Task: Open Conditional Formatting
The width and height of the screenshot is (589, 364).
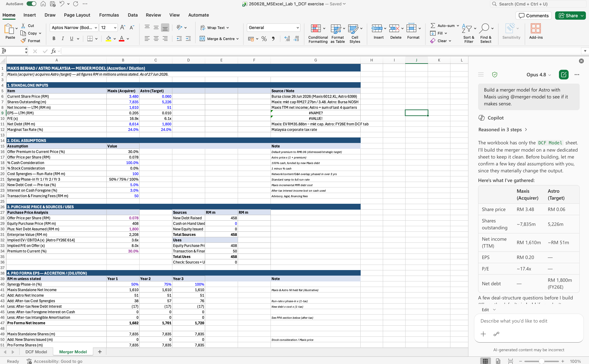Action: click(x=318, y=33)
